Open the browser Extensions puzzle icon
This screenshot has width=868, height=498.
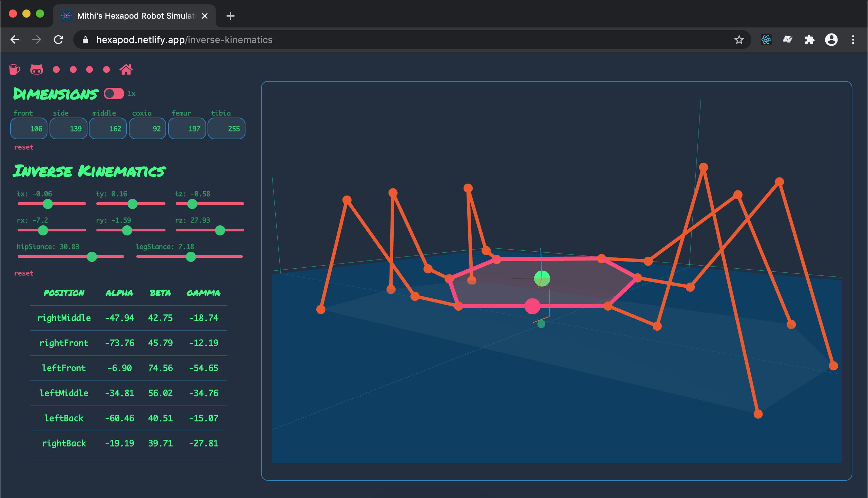[x=809, y=40]
